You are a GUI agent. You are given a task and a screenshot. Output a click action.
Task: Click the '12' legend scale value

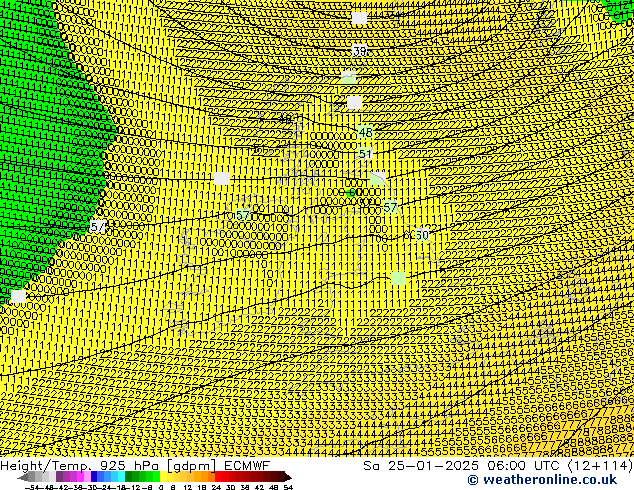(x=188, y=488)
